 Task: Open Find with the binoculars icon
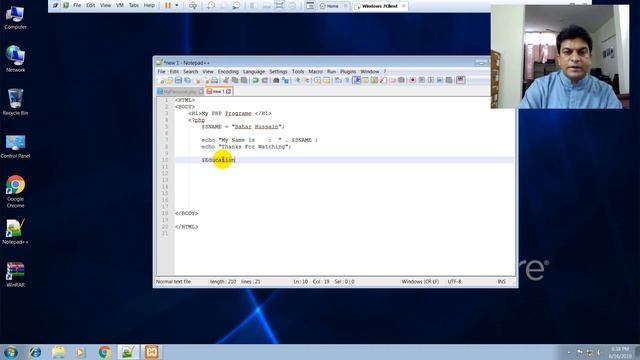coord(276,80)
